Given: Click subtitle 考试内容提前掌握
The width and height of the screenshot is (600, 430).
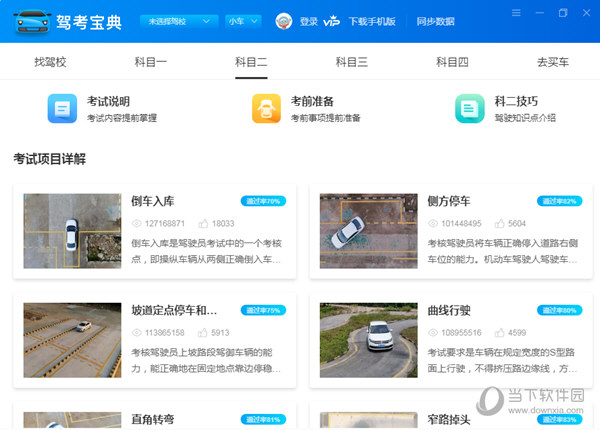Looking at the screenshot, I should click(122, 118).
